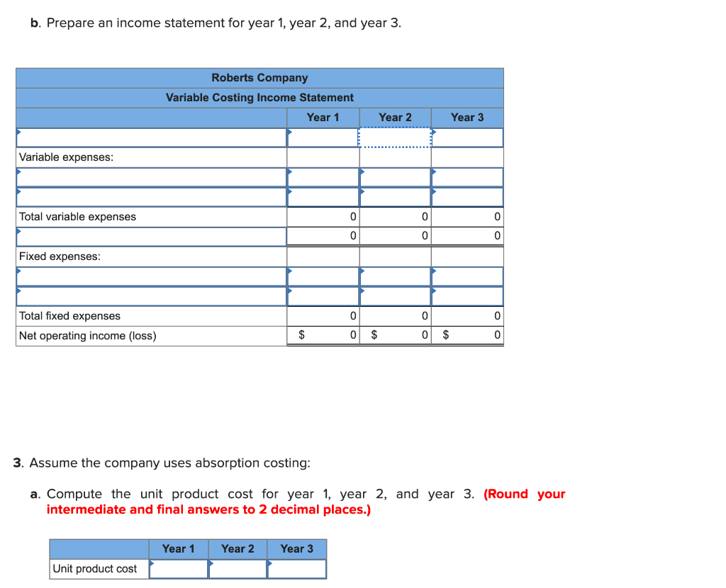Click Unit product cost Year 2 field

(x=238, y=569)
